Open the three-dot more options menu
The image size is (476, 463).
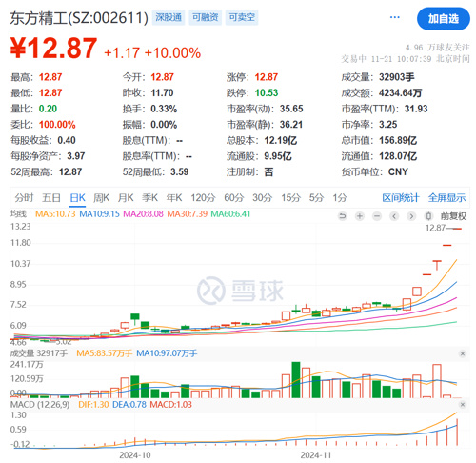(394, 17)
